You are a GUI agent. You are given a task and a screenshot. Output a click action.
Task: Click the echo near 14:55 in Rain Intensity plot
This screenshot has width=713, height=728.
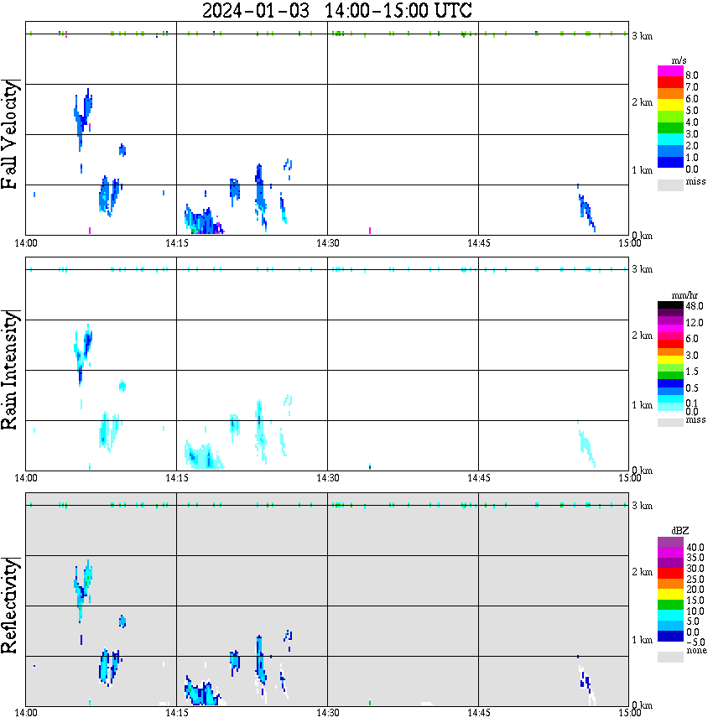pyautogui.click(x=586, y=445)
